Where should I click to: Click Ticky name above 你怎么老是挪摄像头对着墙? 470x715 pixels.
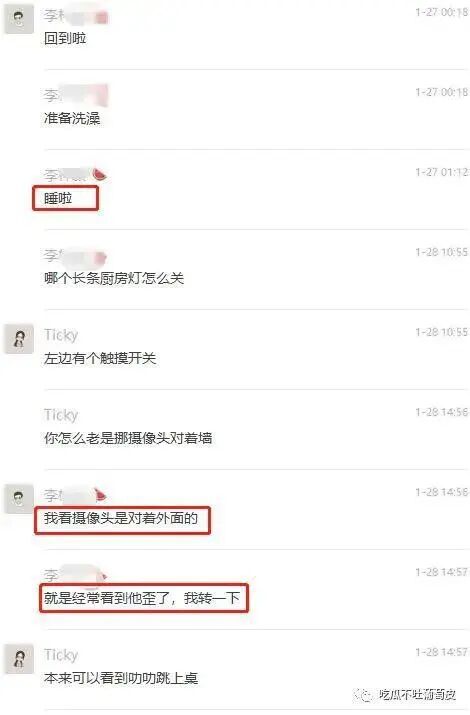[x=61, y=415]
